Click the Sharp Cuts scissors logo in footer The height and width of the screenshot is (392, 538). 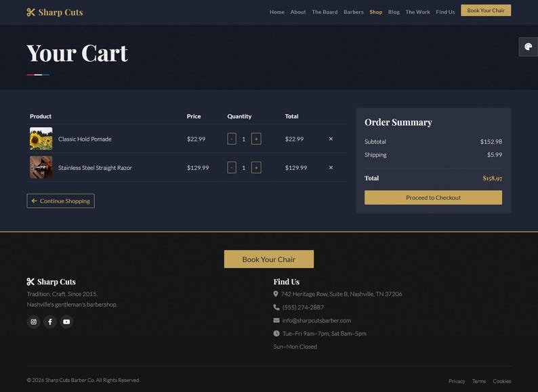(51, 282)
